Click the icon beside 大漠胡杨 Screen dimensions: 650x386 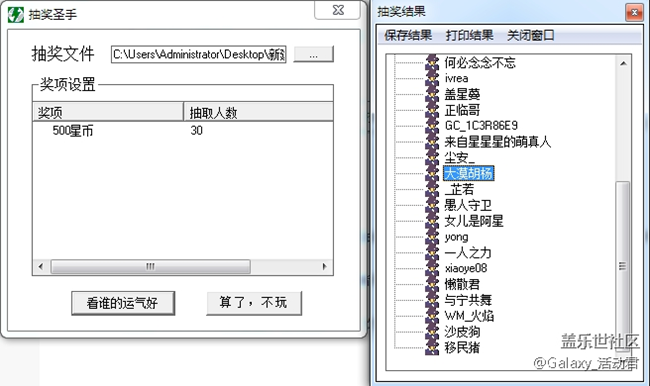432,173
